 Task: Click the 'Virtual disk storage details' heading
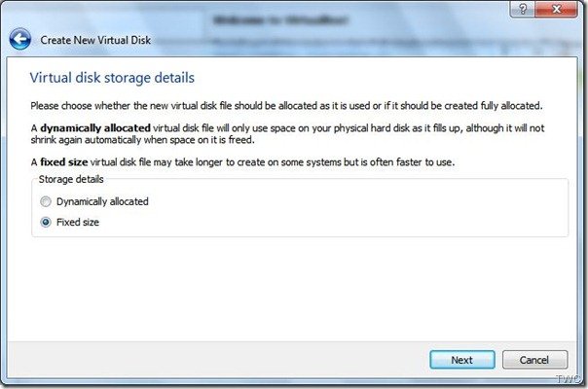(112, 78)
